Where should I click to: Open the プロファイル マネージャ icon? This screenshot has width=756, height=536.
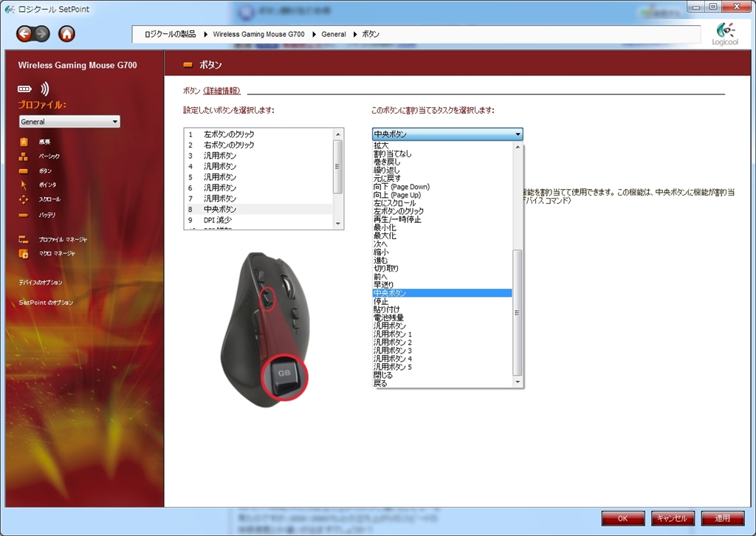click(23, 239)
